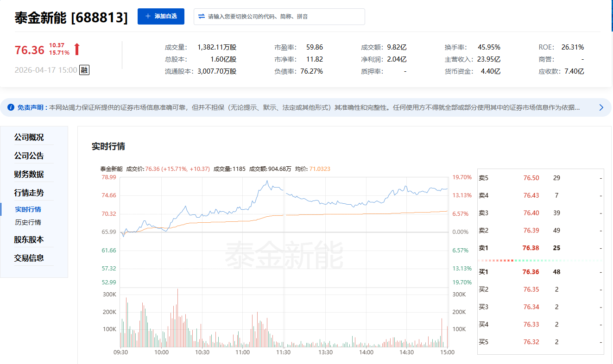Screen dimensions: 613x364
Task: Click the company code search input field
Action: (279, 16)
